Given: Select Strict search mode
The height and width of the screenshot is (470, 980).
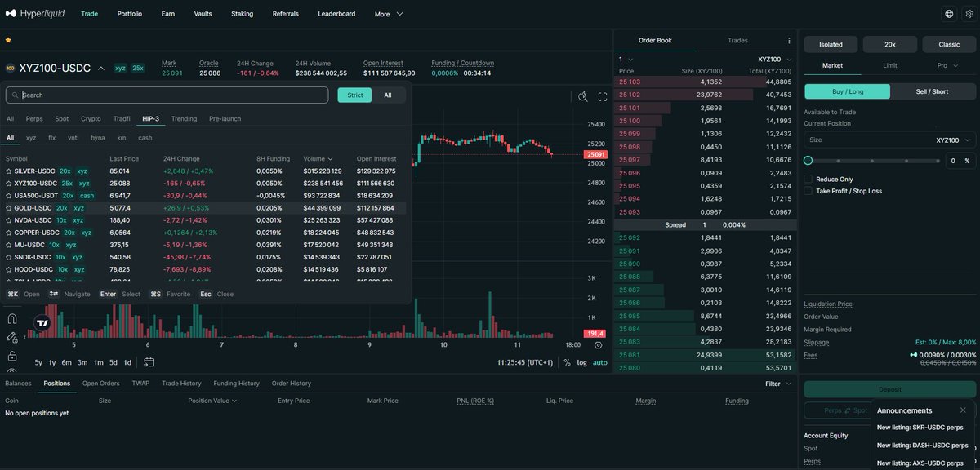Looking at the screenshot, I should (355, 95).
